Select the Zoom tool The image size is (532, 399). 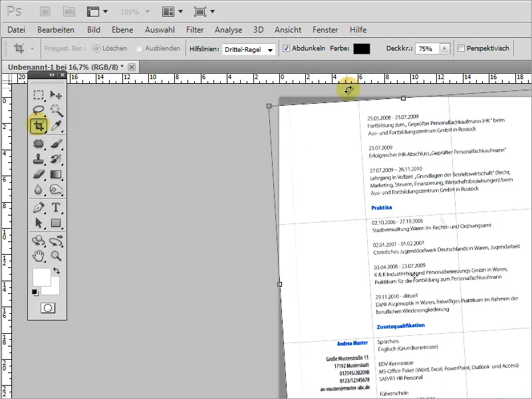click(x=56, y=256)
